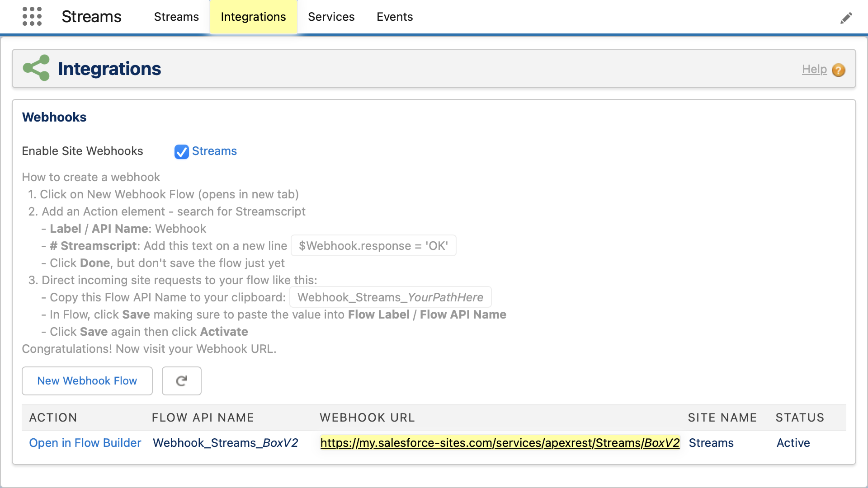Click the FLOW API NAME column header
The height and width of the screenshot is (488, 868).
pyautogui.click(x=203, y=418)
